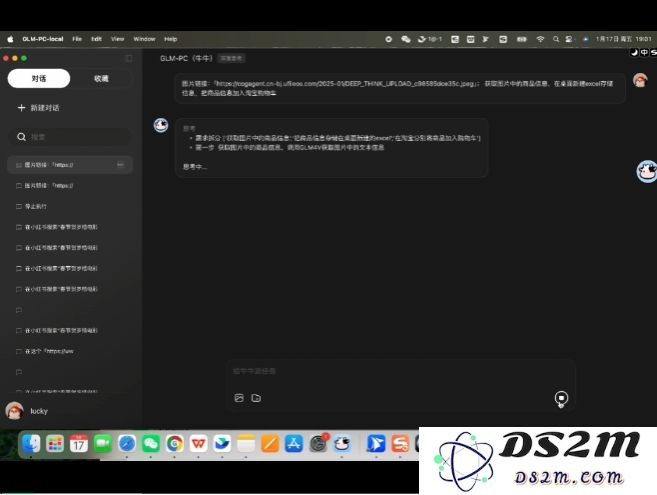This screenshot has width=657, height=495.
Task: Click the folder upload icon below the input
Action: point(256,398)
